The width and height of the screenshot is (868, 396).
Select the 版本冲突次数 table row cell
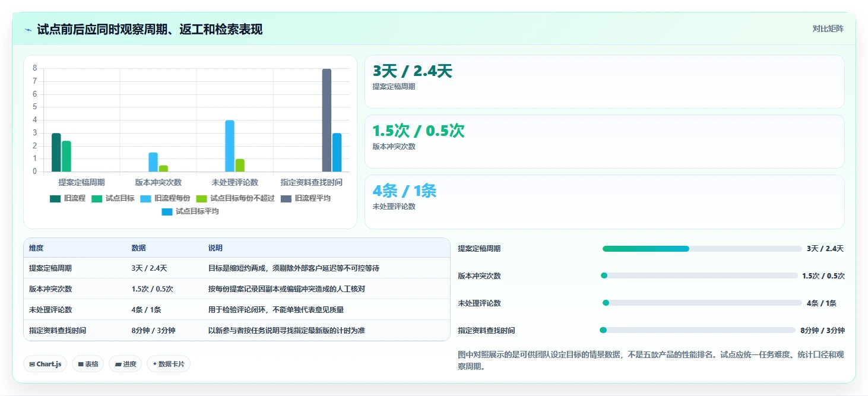50,289
